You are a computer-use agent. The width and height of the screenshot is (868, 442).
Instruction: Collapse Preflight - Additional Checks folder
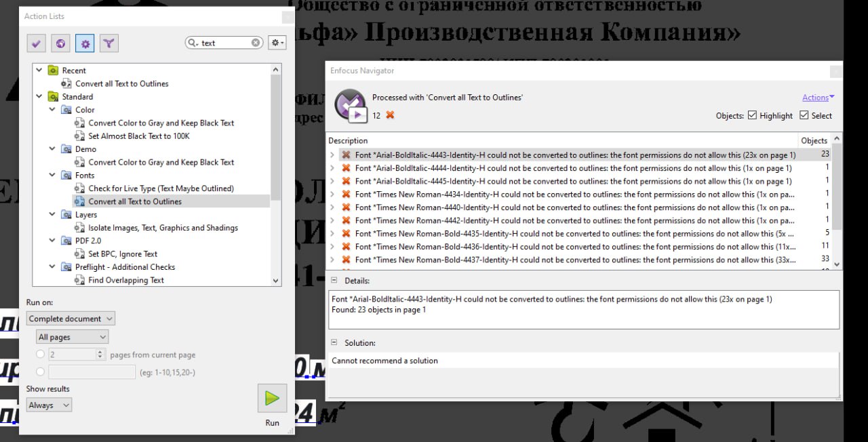(x=52, y=266)
